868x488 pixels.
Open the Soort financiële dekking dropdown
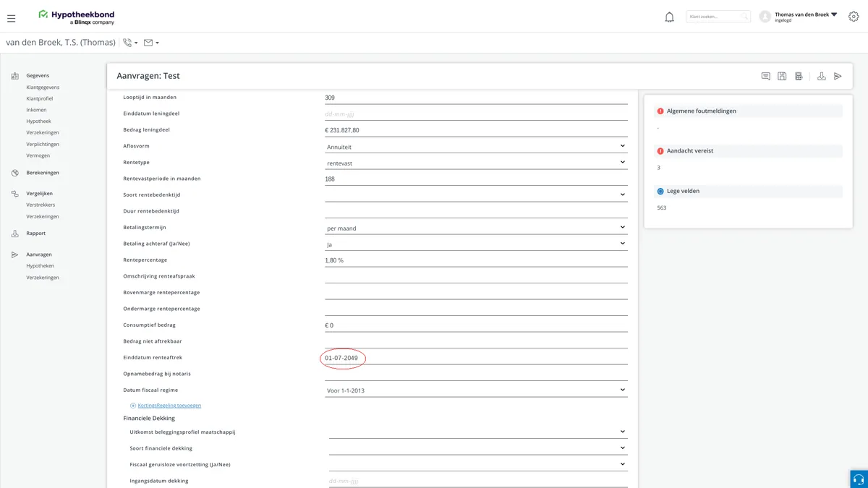(x=478, y=448)
